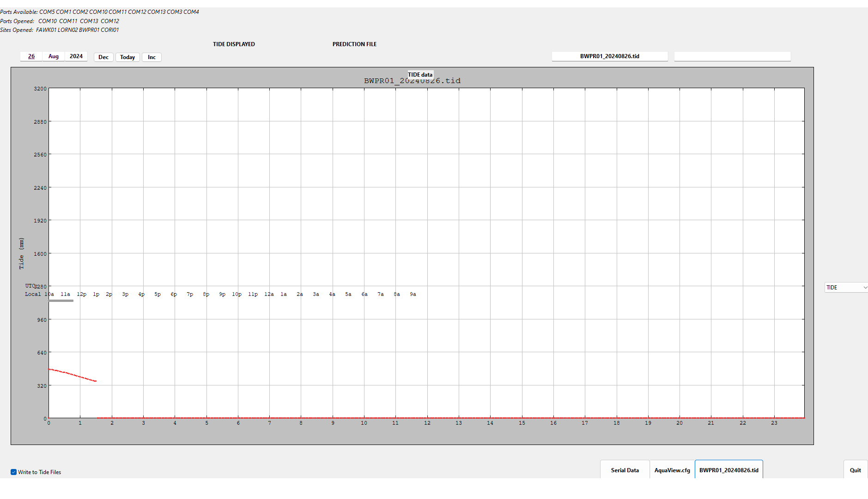Click Dec to decrement the date
This screenshot has height=499, width=868.
click(103, 57)
